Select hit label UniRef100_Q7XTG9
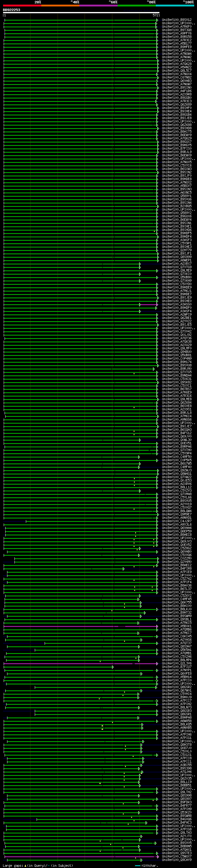 coord(177,267)
